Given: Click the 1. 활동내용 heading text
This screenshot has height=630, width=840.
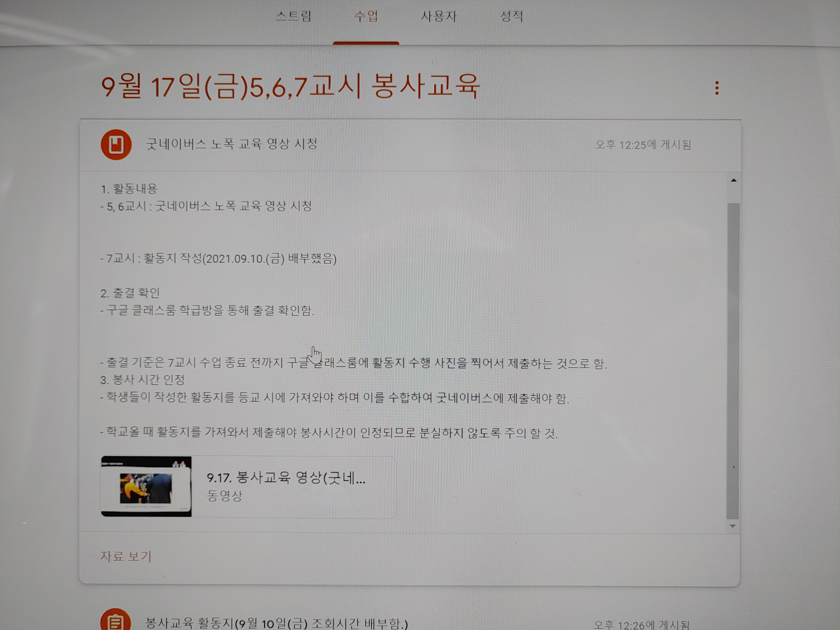Looking at the screenshot, I should [129, 189].
